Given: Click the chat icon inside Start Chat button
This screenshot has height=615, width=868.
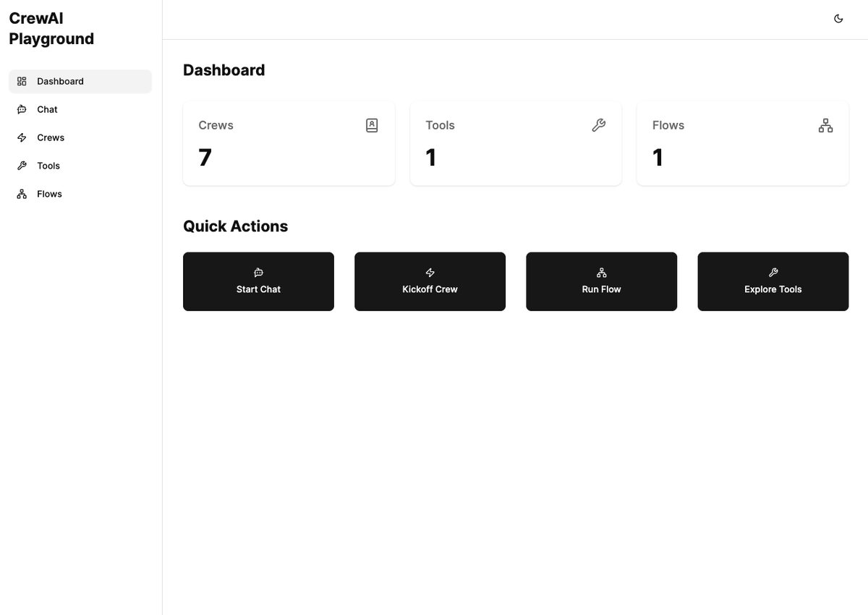Looking at the screenshot, I should [258, 273].
